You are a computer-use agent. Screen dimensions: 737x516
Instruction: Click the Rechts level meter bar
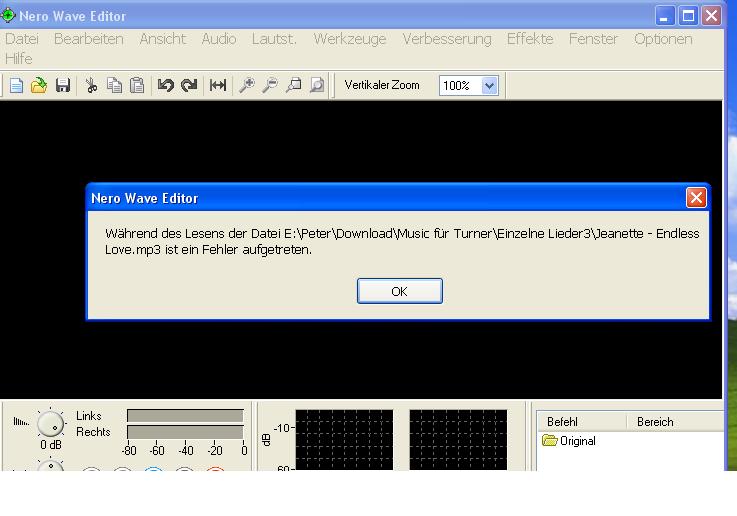click(185, 432)
